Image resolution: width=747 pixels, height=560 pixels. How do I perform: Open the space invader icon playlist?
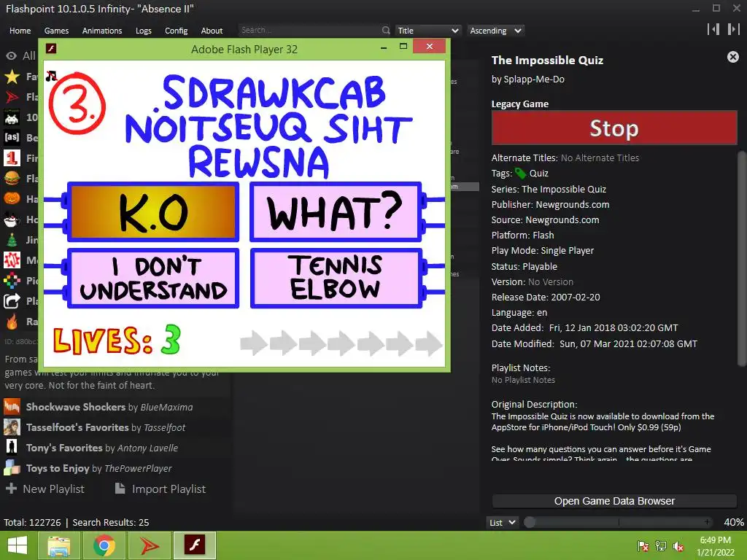click(12, 117)
